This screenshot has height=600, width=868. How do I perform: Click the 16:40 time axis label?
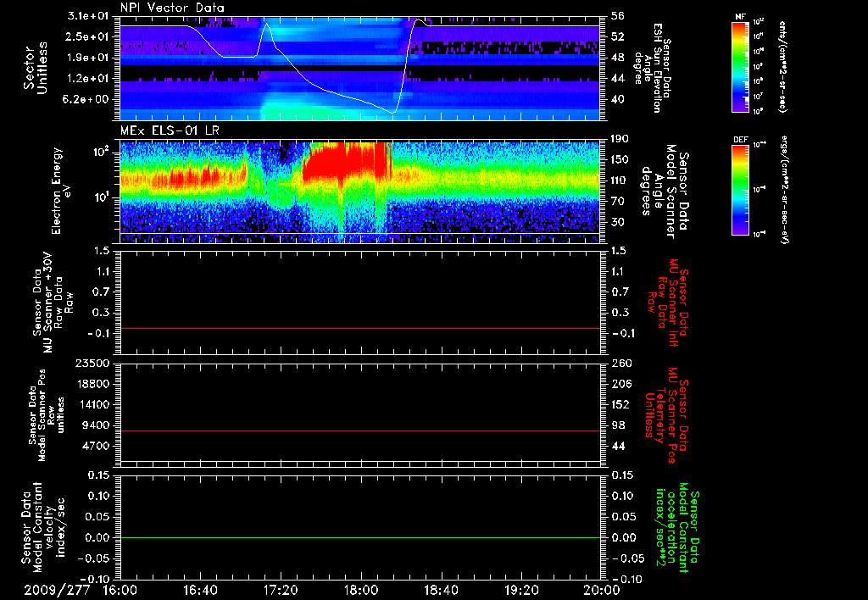[x=200, y=590]
